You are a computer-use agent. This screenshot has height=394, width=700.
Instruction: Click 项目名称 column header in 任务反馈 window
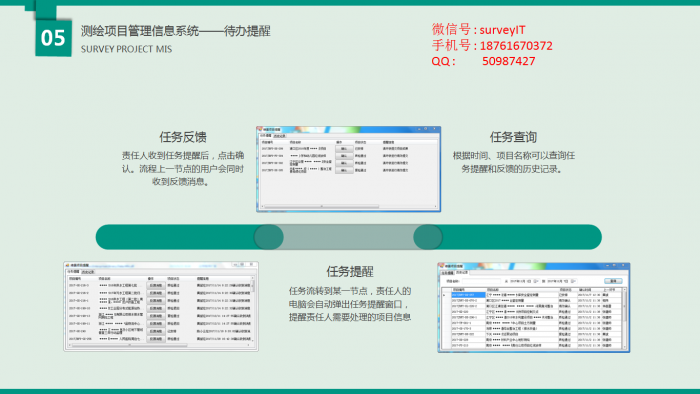pos(296,142)
